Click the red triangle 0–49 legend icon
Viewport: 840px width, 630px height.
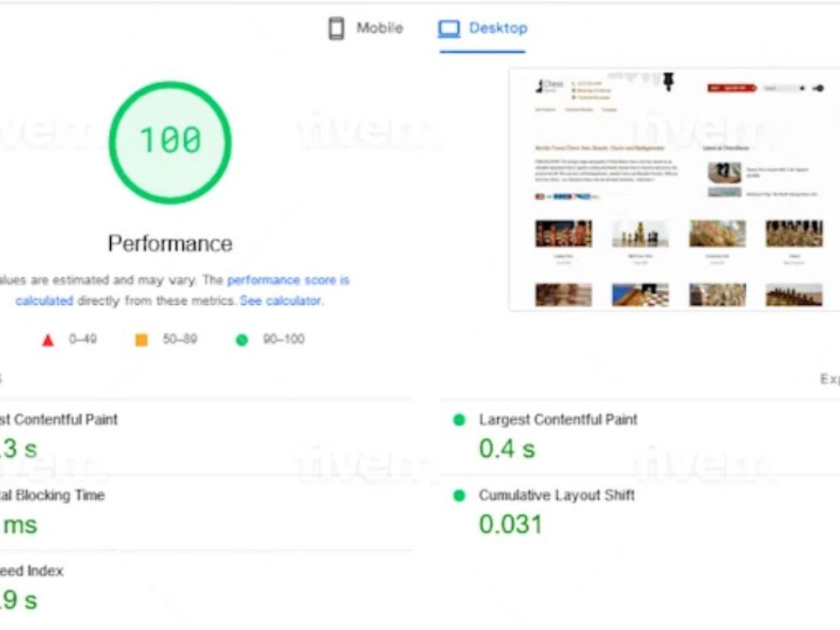48,339
